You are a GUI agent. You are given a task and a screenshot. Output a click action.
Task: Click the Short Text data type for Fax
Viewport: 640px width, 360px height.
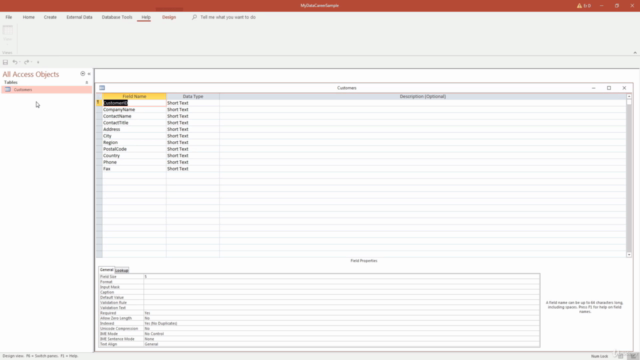tap(193, 169)
